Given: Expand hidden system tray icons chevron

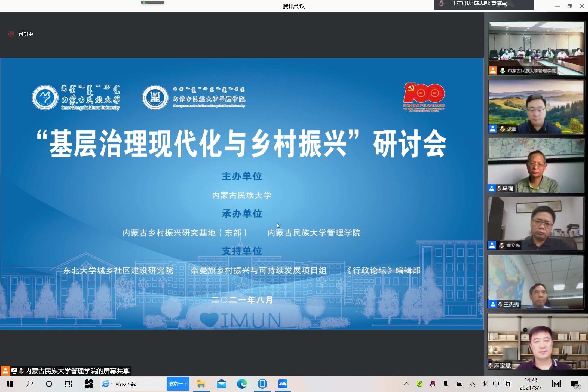Looking at the screenshot, I should (407, 384).
